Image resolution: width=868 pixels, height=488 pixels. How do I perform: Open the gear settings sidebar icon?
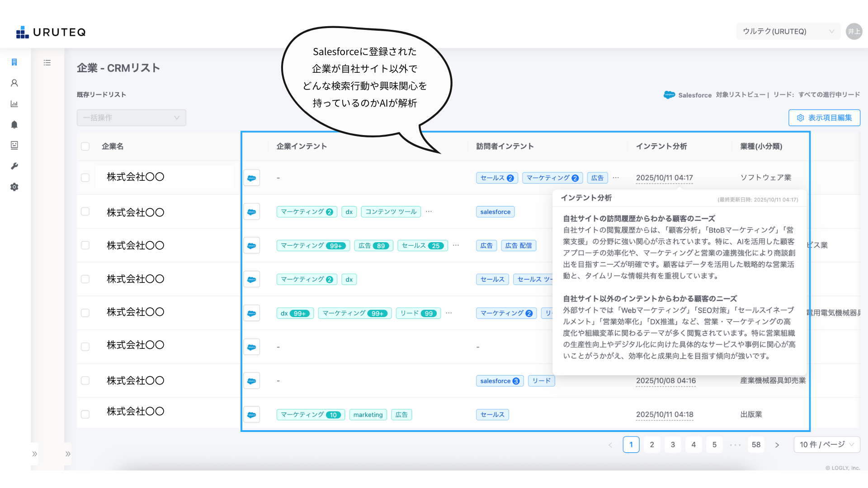(14, 187)
